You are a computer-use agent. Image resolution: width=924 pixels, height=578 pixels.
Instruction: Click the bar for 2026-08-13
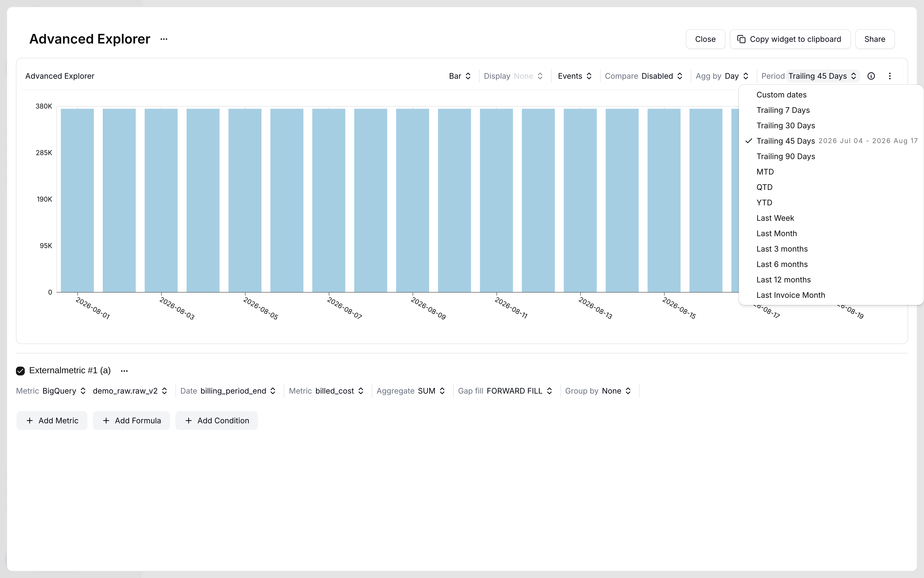point(580,200)
